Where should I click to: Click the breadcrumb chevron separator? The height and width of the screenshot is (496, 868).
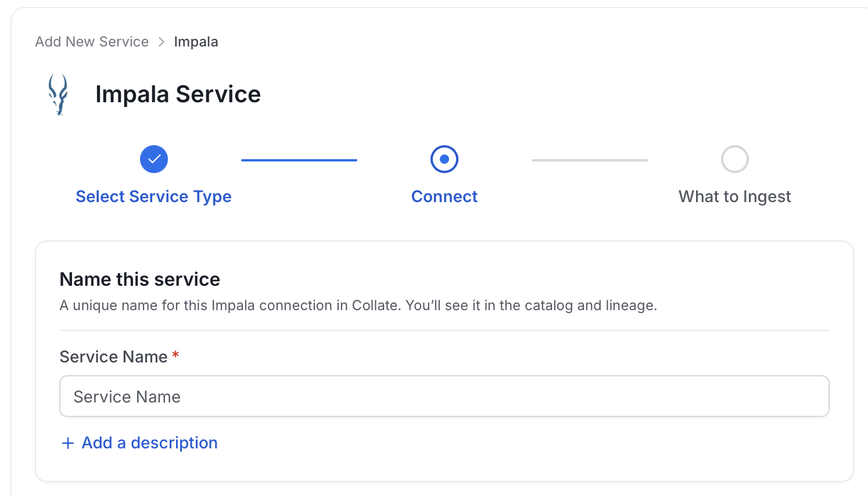[162, 42]
